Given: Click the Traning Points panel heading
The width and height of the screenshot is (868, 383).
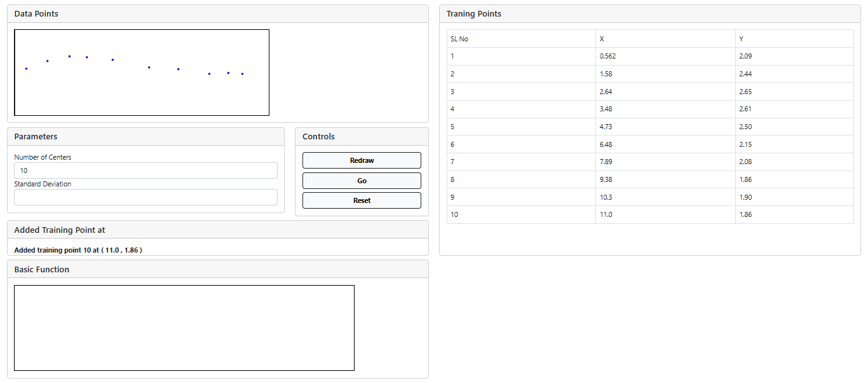Looking at the screenshot, I should [473, 14].
